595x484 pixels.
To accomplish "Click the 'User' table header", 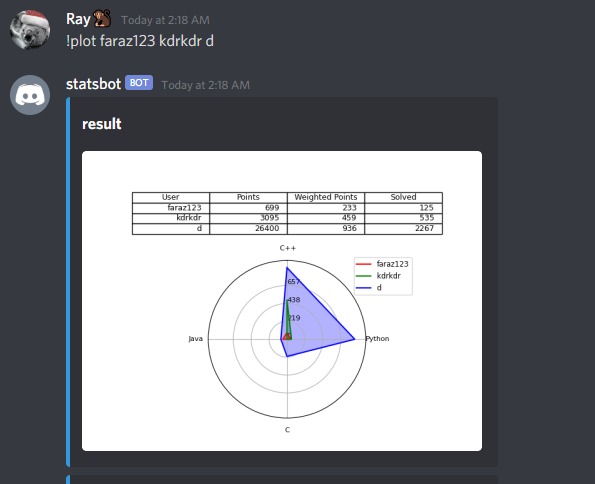I will click(170, 197).
